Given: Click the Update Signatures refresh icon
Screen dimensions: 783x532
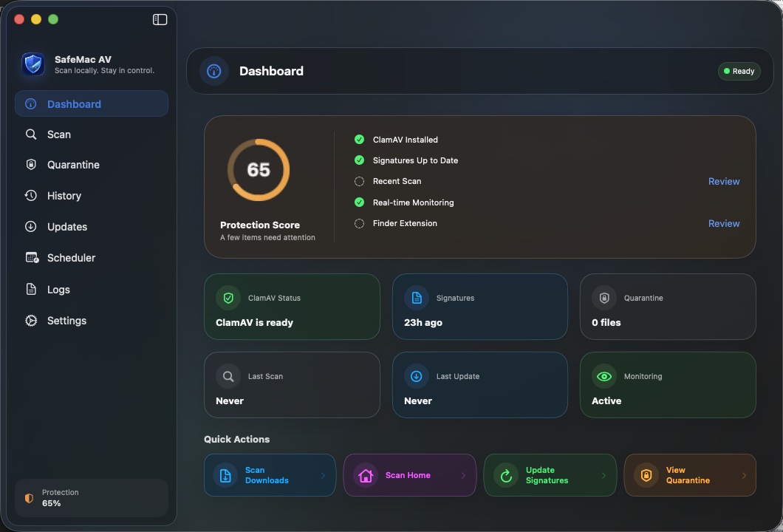Looking at the screenshot, I should click(x=506, y=476).
